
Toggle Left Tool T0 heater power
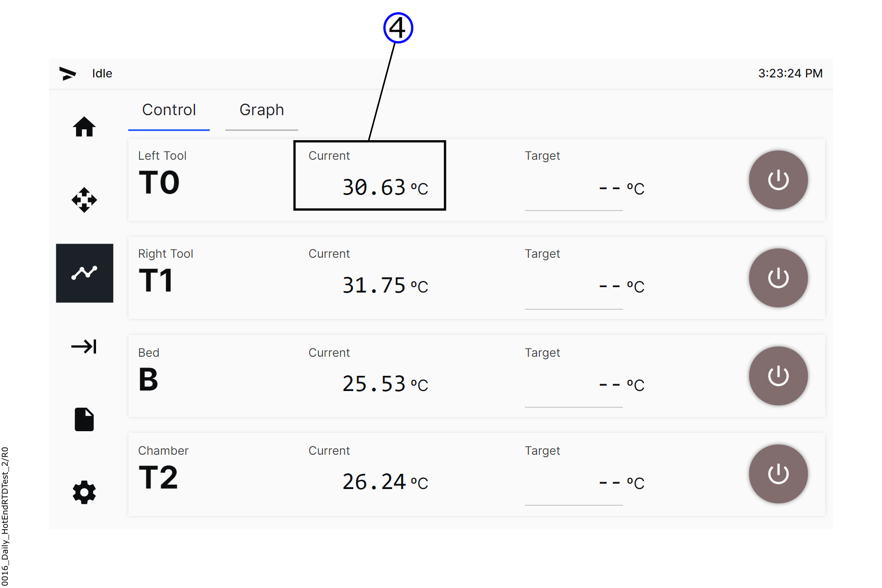[778, 180]
